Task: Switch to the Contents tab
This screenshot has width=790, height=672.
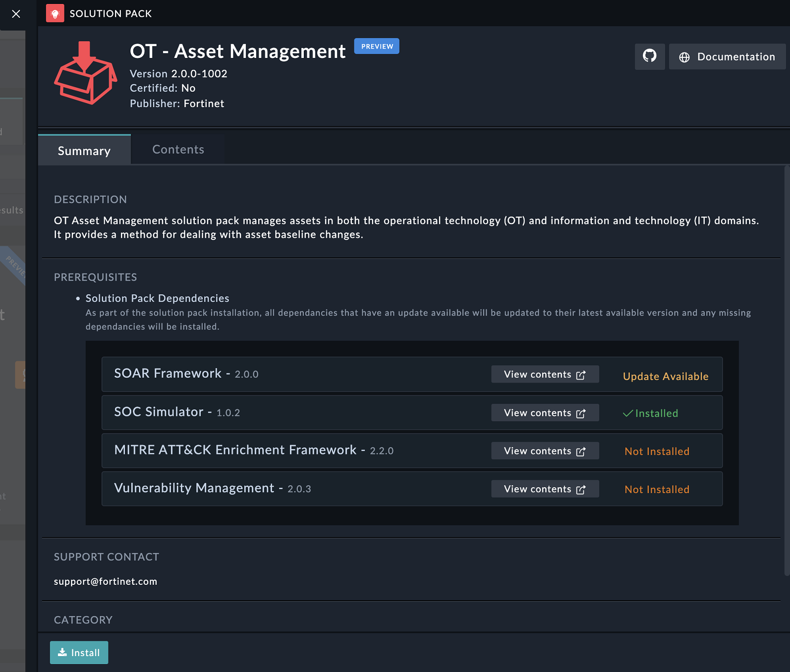Action: point(178,149)
